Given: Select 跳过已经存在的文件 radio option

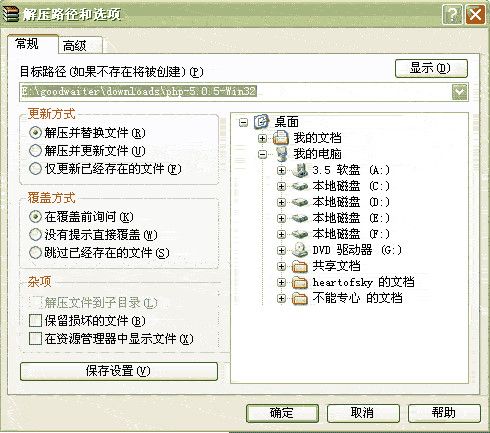Looking at the screenshot, I should [x=35, y=253].
